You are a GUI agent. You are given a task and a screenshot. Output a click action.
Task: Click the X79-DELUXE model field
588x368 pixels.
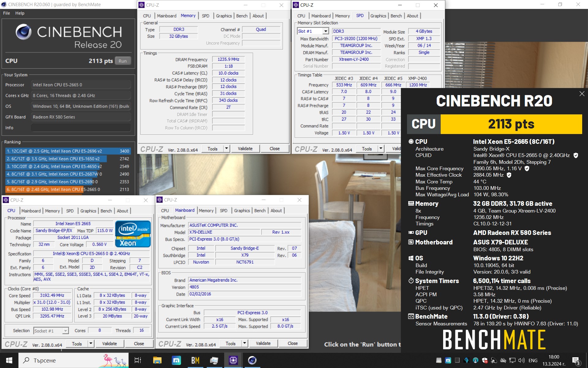(224, 232)
